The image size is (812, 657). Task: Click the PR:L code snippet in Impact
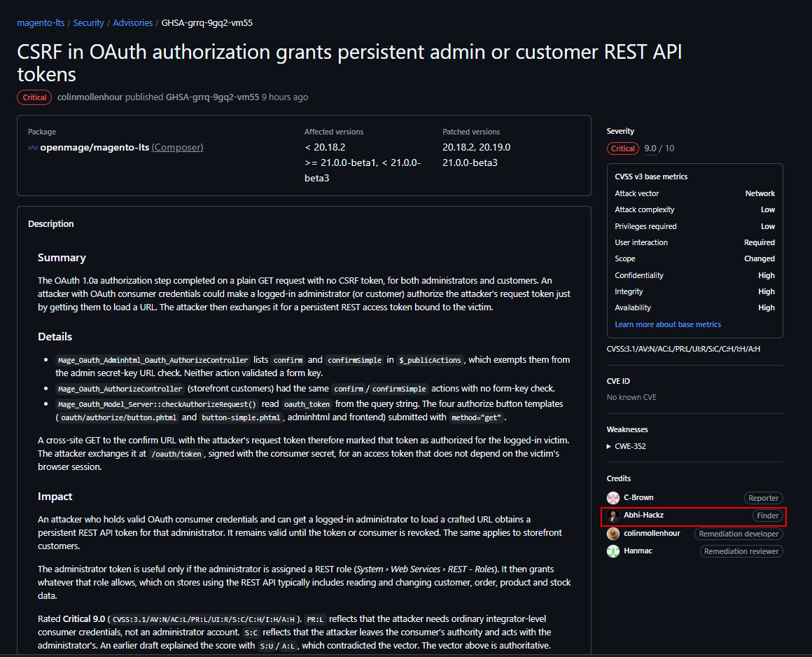[315, 619]
